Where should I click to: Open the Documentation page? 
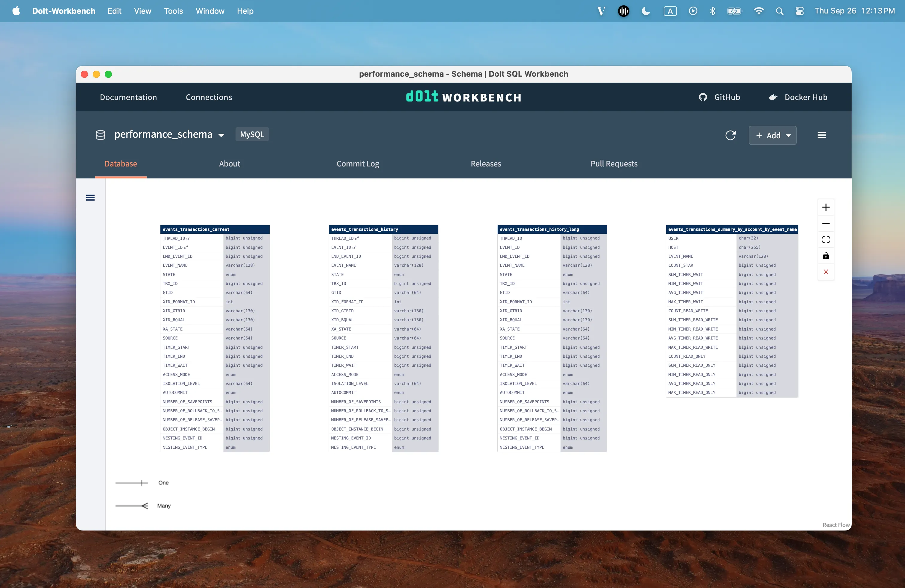tap(128, 97)
